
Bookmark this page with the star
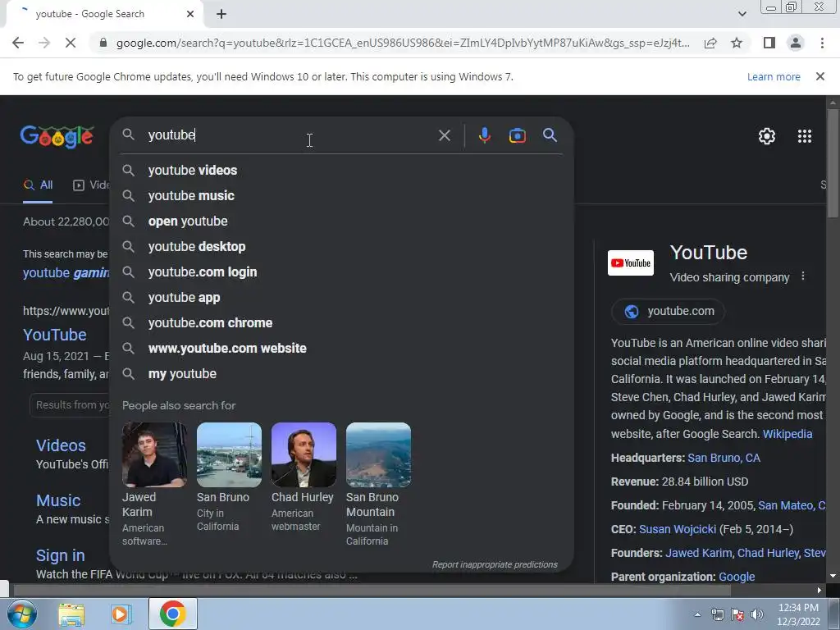[737, 43]
